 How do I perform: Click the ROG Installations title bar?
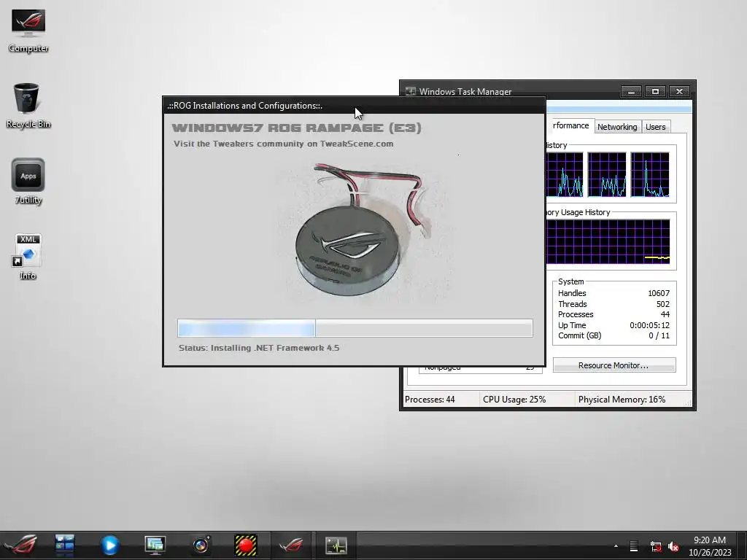354,105
